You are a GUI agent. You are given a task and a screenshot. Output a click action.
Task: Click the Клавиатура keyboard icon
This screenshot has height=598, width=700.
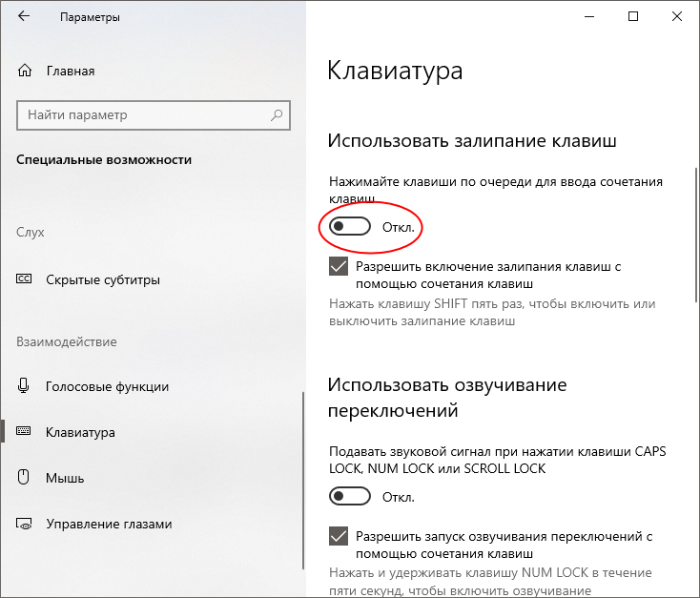pyautogui.click(x=23, y=431)
